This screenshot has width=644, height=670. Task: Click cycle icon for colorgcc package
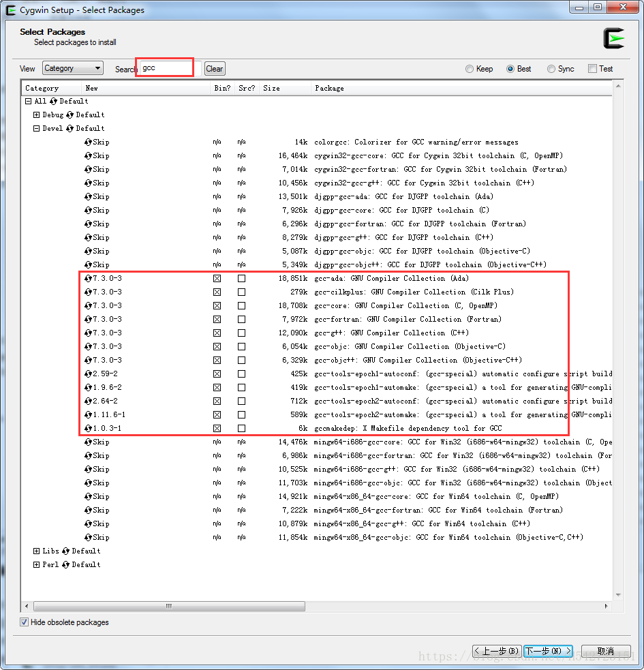click(x=88, y=142)
